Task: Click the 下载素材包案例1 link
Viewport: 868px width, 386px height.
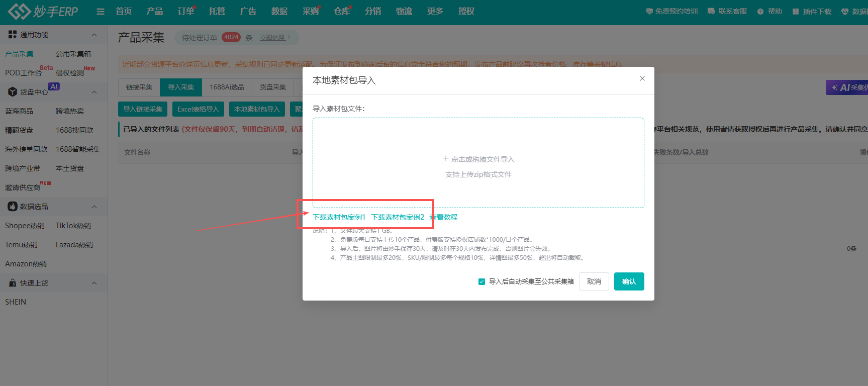Action: [x=339, y=217]
